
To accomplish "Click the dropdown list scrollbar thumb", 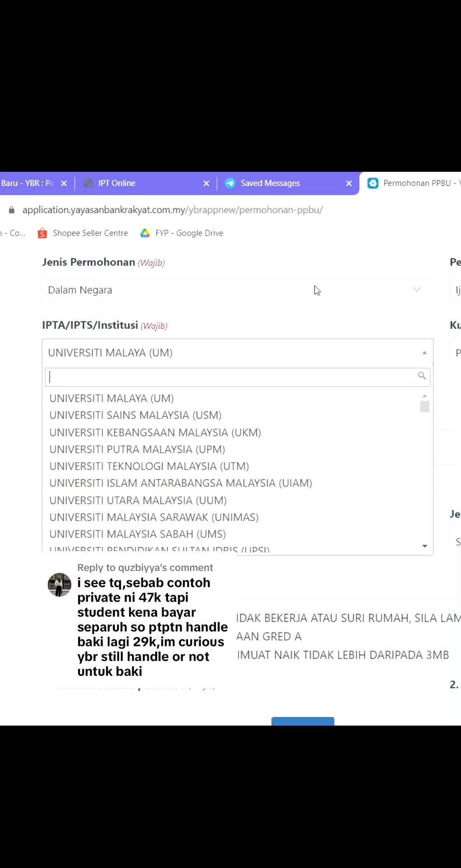I will (424, 407).
